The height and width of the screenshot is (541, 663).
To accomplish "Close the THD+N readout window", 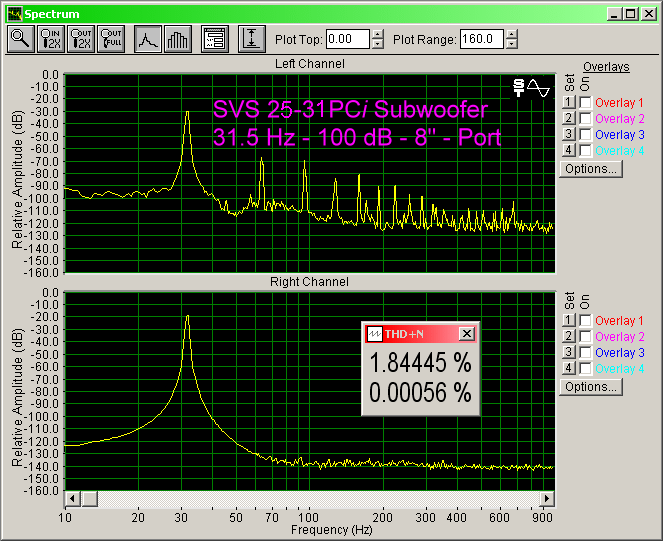I will coord(467,333).
